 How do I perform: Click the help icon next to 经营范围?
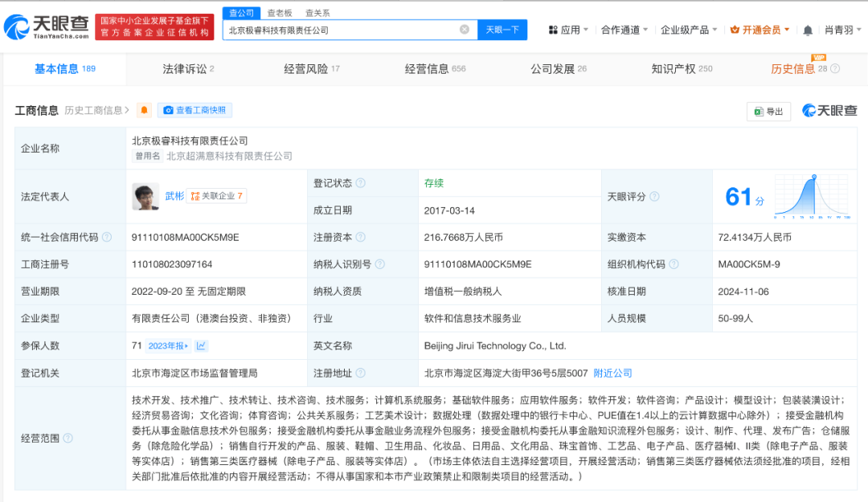pyautogui.click(x=68, y=439)
